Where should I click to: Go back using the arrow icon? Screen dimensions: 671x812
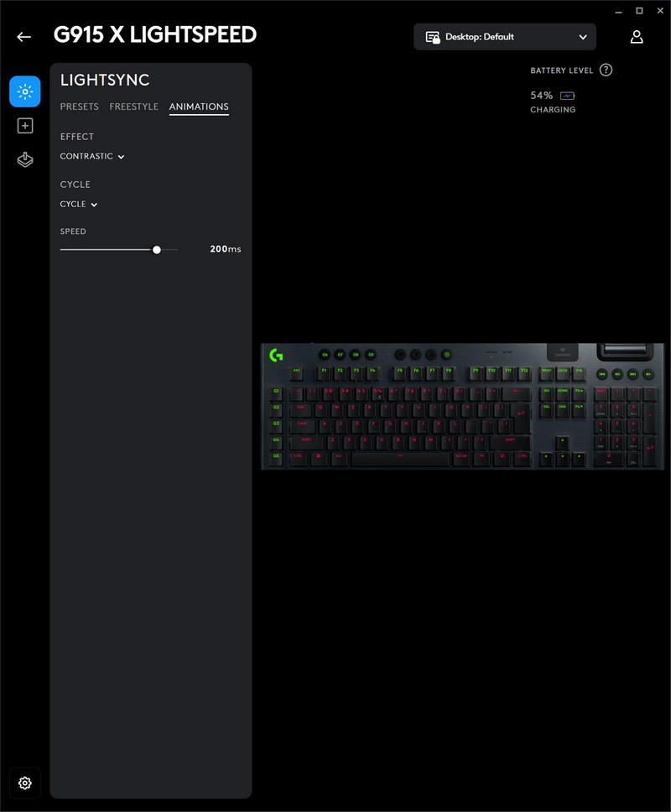click(x=23, y=37)
